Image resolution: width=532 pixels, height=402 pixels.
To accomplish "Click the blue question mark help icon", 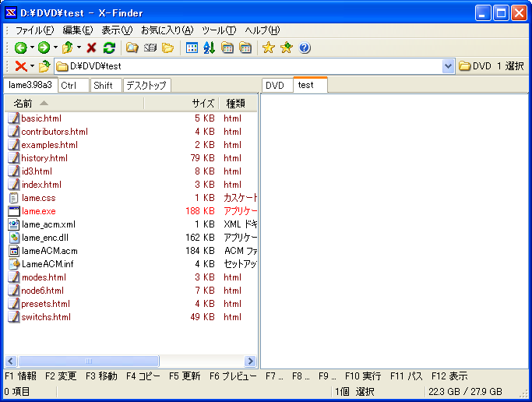I will tap(305, 48).
